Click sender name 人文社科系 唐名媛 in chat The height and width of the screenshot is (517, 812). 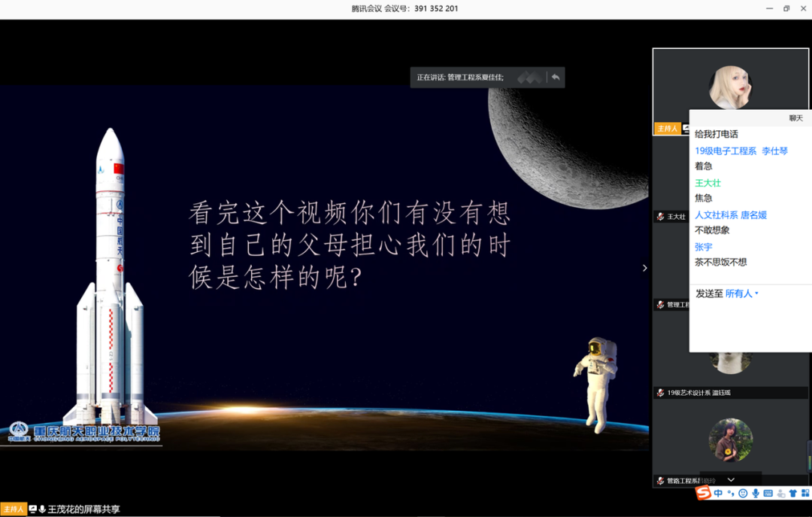731,214
